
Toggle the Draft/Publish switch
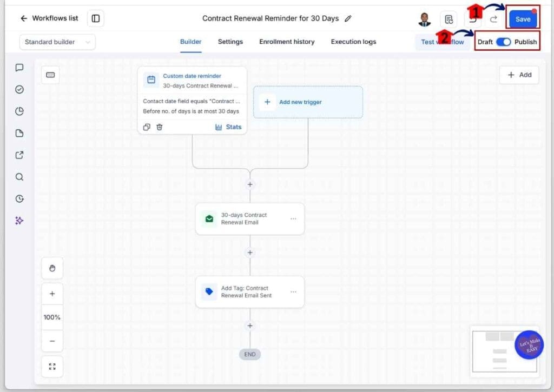503,42
